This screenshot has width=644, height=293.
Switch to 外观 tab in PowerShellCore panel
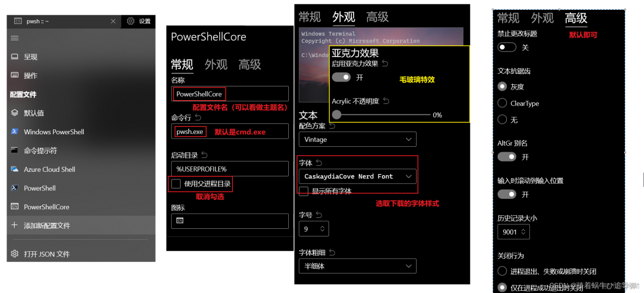click(215, 65)
